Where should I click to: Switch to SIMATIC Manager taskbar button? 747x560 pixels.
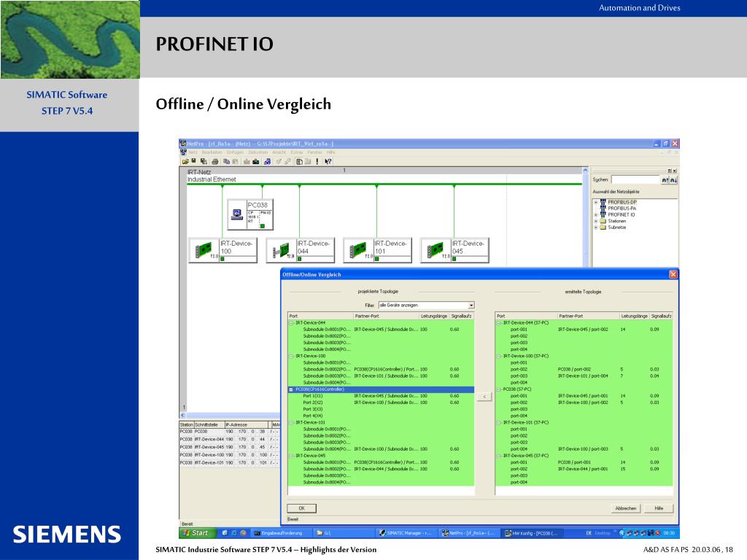pyautogui.click(x=406, y=533)
